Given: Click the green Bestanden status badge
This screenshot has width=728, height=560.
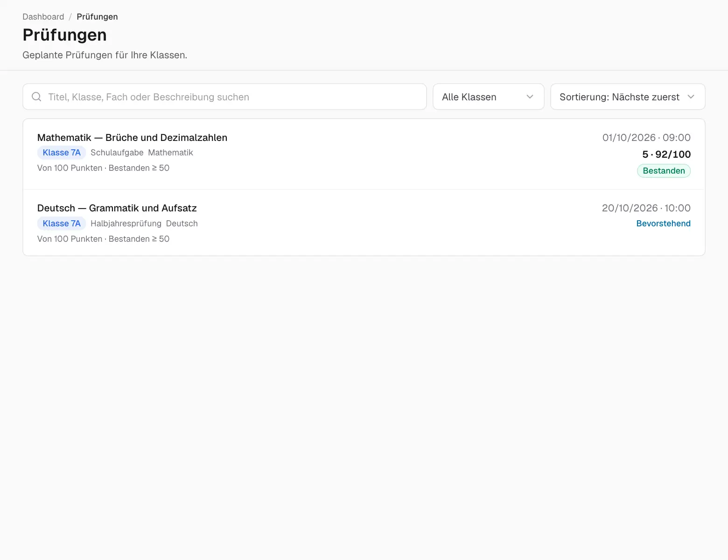Looking at the screenshot, I should point(664,171).
